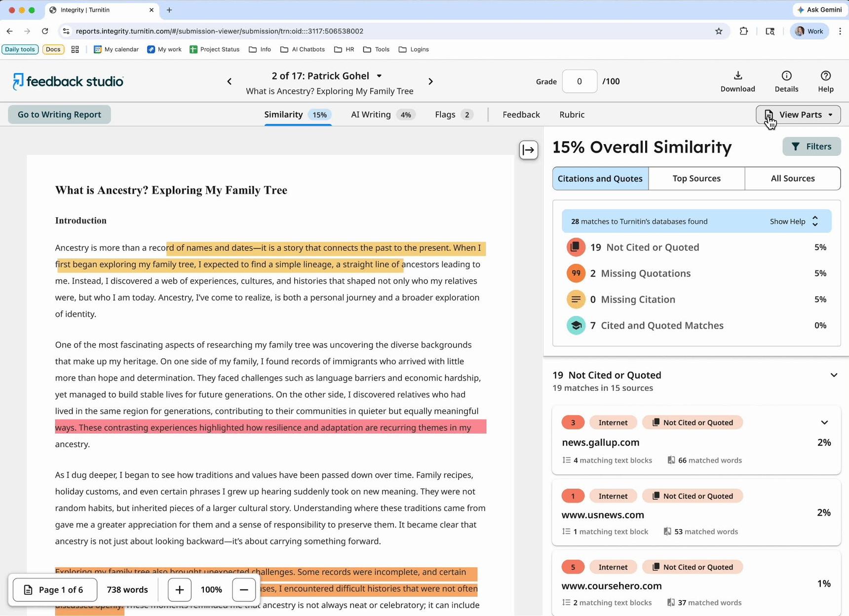Open the www.coursehero.com source link
Viewport: 849px width, 616px height.
612,586
